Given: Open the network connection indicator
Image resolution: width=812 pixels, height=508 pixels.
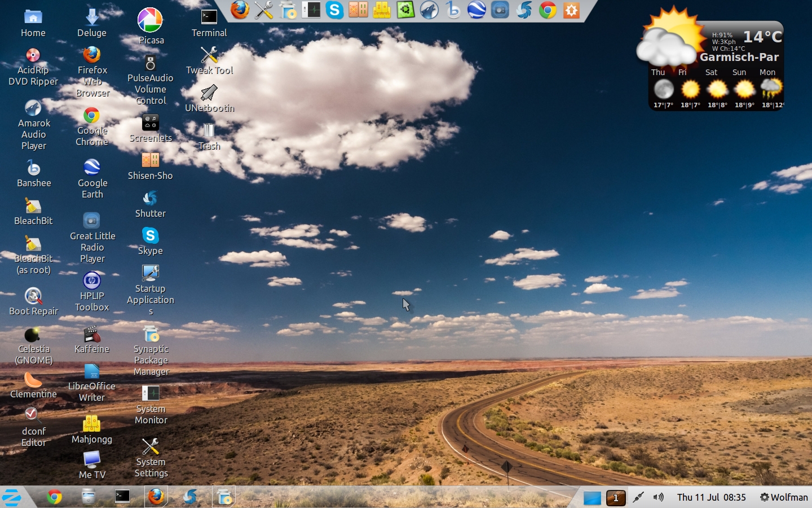Looking at the screenshot, I should (x=638, y=497).
